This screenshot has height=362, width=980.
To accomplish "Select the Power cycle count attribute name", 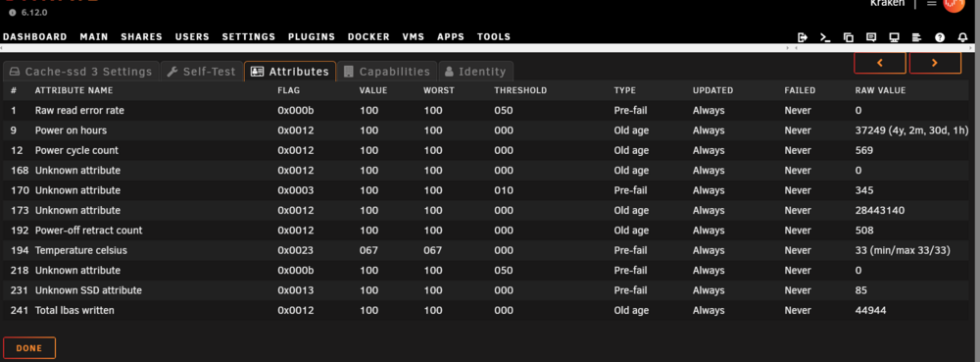I will [76, 150].
